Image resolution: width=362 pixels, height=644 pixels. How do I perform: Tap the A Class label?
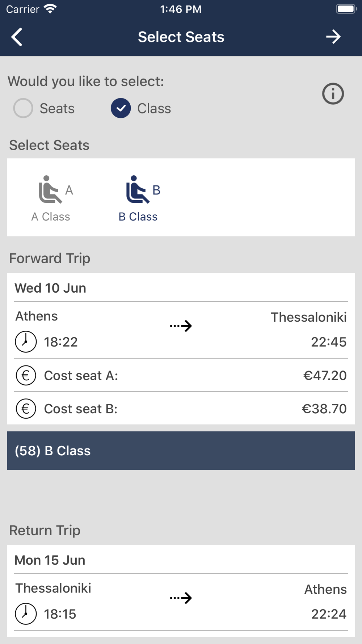51,217
